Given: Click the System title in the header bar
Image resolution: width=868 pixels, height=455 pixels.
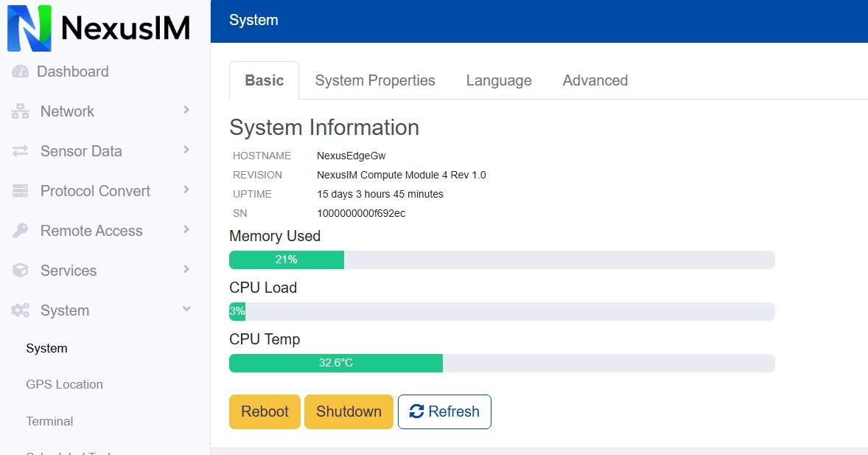Looking at the screenshot, I should click(253, 20).
